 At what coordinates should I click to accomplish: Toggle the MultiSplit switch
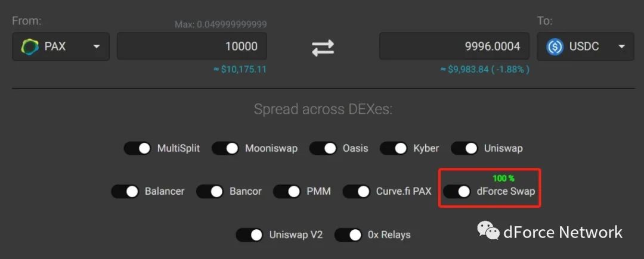[138, 148]
